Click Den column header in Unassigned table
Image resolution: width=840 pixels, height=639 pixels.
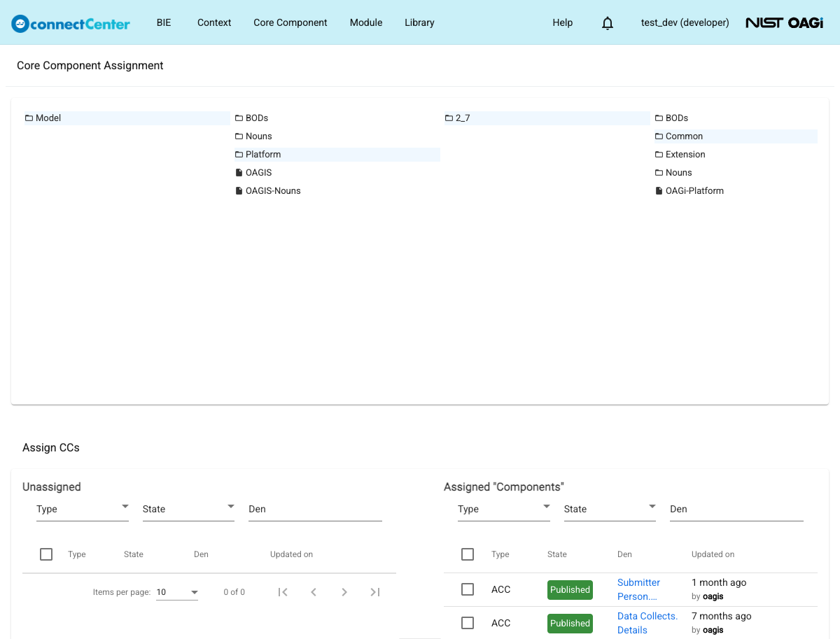(201, 554)
